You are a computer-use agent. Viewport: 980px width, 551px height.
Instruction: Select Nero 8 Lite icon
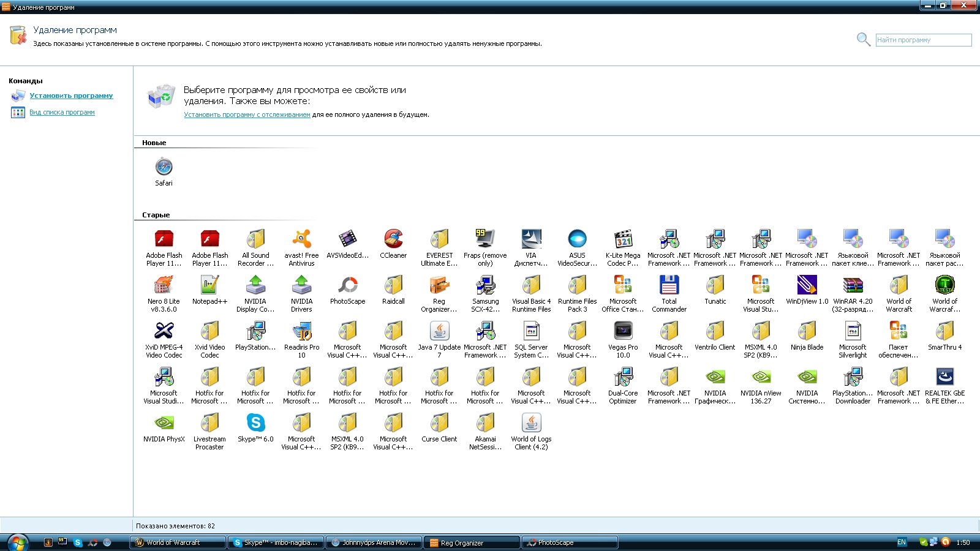[x=164, y=285]
